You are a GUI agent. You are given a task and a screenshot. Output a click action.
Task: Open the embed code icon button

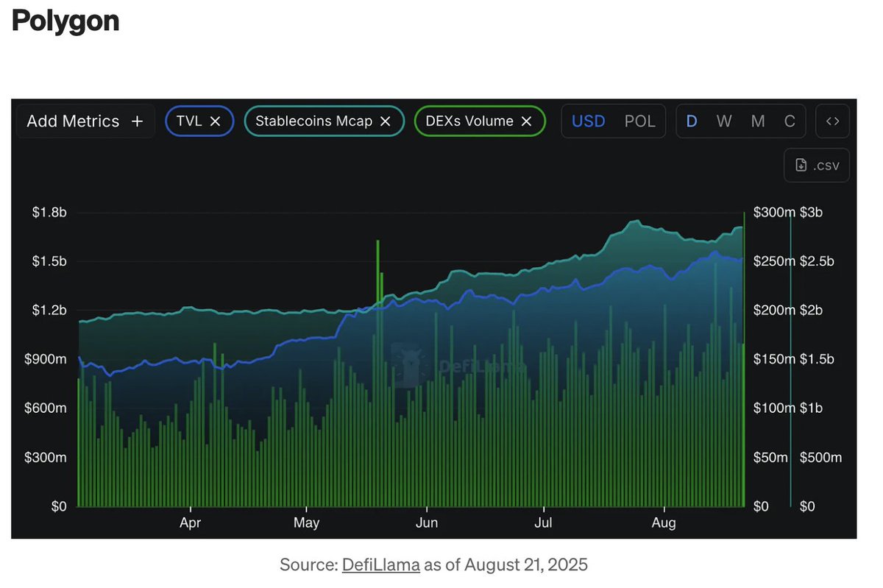833,121
